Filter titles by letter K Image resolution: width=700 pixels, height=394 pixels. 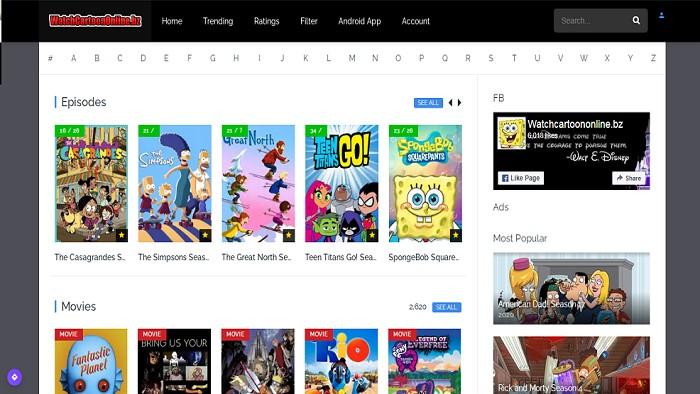pyautogui.click(x=306, y=58)
